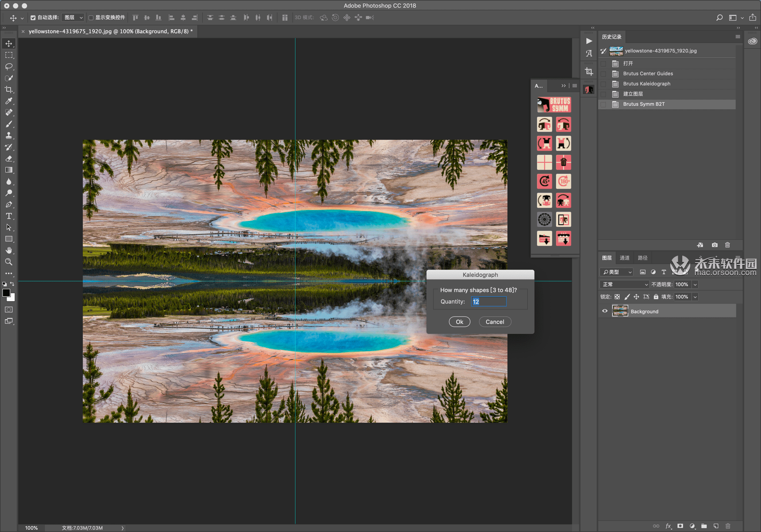Click Ok in Kaleidograph dialog

pyautogui.click(x=459, y=322)
